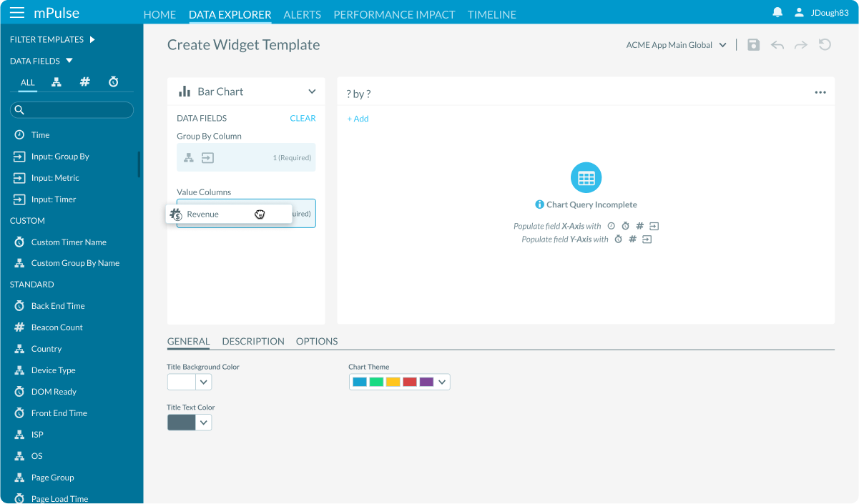Click the group-by tree icon in the sidebar filter
Image resolution: width=859 pixels, height=504 pixels.
tap(56, 81)
